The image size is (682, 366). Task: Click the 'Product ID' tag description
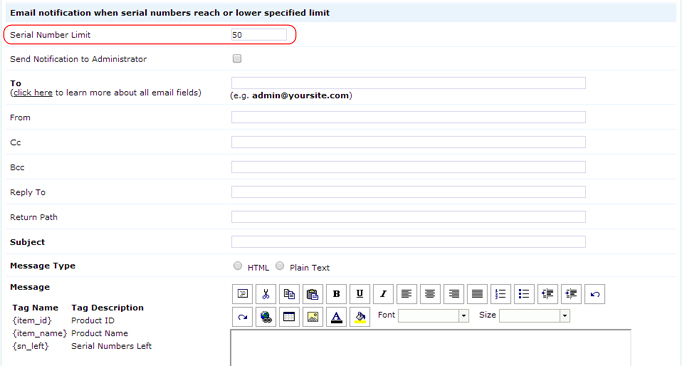[93, 321]
